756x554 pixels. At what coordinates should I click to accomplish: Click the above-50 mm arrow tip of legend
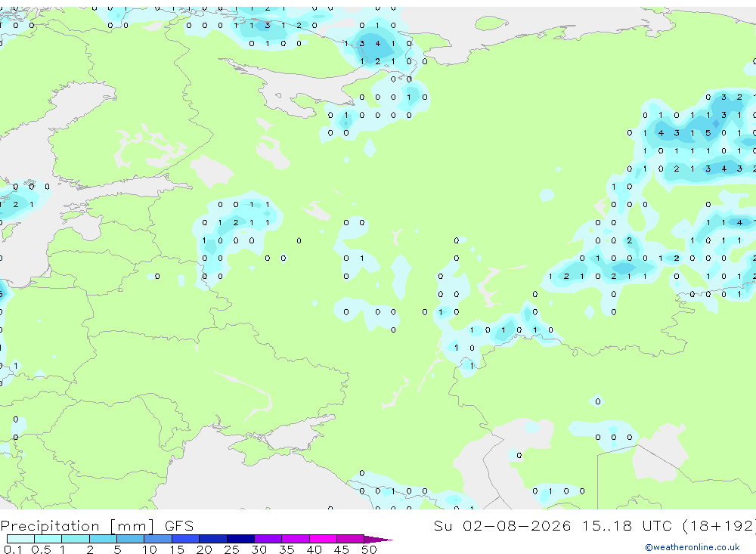pos(378,540)
